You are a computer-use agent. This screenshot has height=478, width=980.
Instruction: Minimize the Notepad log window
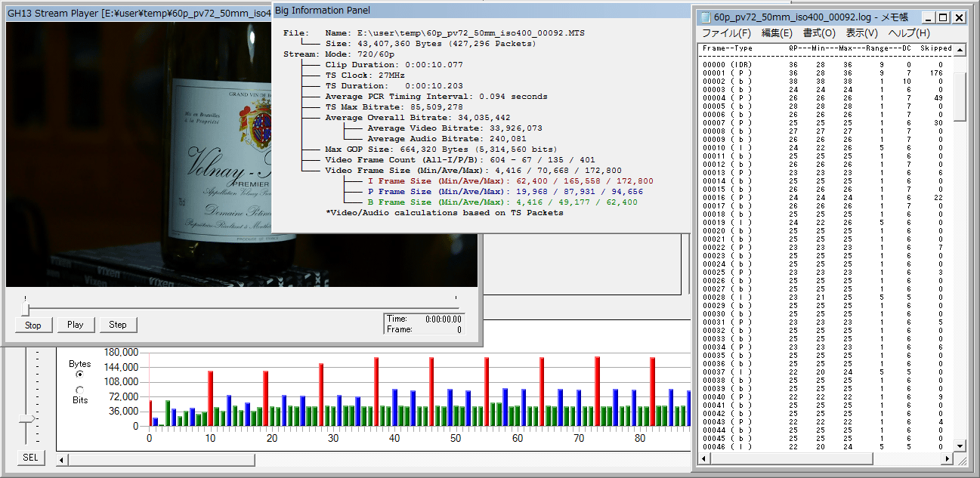pos(930,17)
